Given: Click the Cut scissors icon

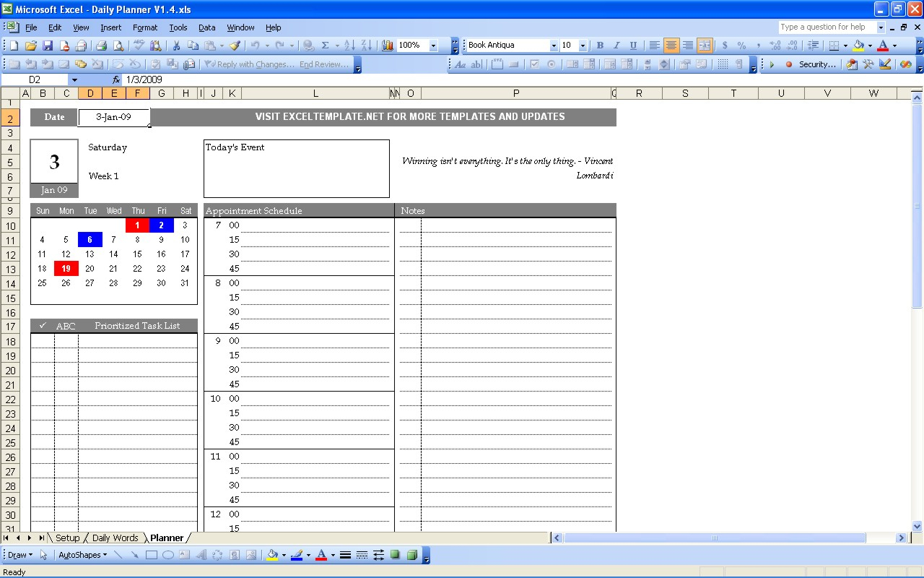Looking at the screenshot, I should pos(175,46).
